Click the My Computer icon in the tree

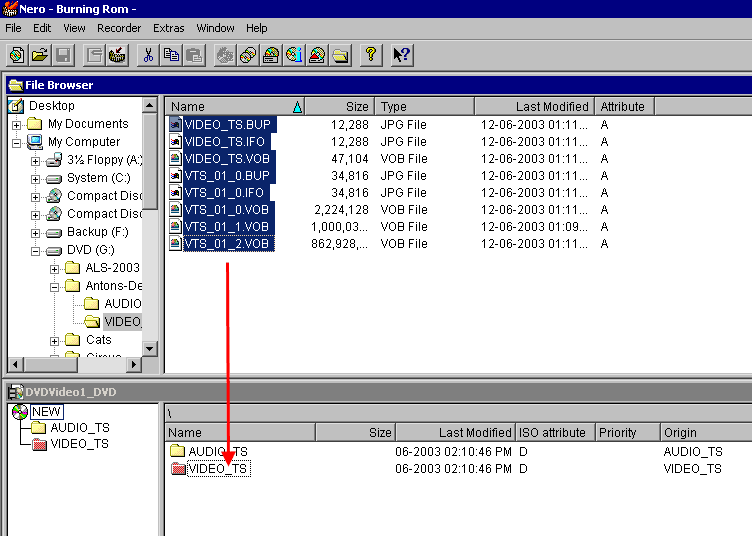click(35, 141)
